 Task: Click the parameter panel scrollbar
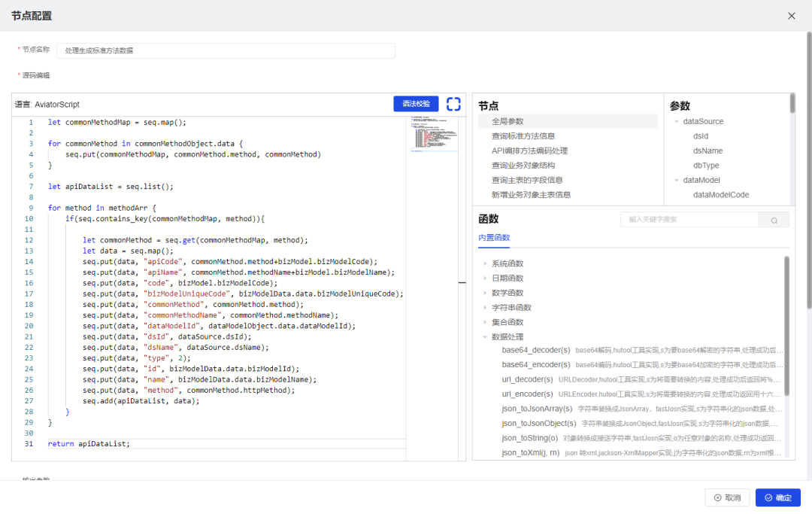(x=792, y=103)
